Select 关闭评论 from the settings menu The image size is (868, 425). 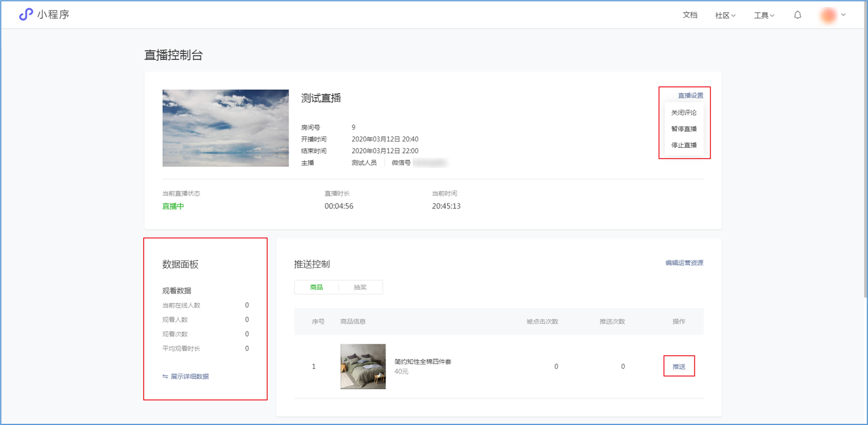684,113
